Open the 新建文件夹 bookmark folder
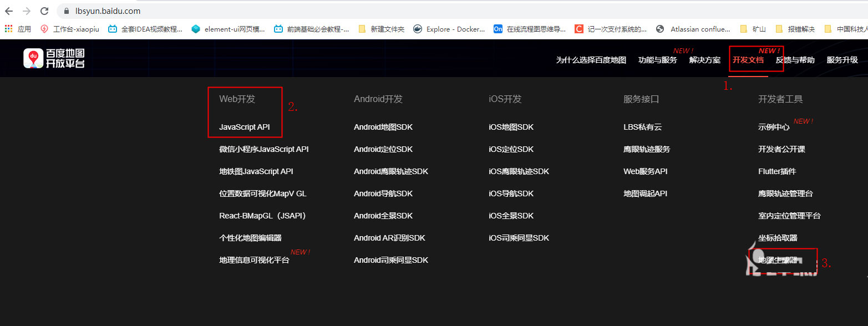Viewport: 868px width, 326px height. pos(382,29)
